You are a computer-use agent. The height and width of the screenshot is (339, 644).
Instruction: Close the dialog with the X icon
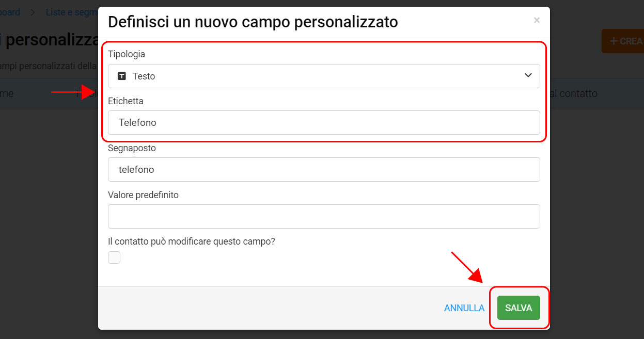[x=537, y=20]
